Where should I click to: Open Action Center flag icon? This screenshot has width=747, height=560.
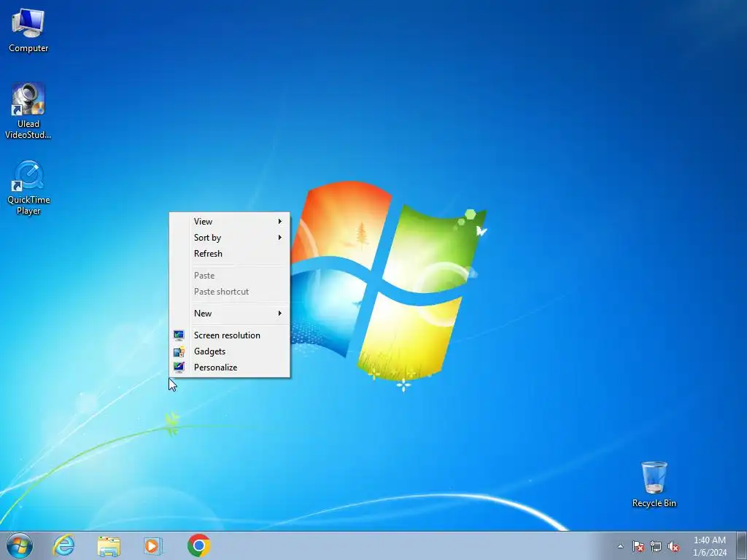point(638,546)
